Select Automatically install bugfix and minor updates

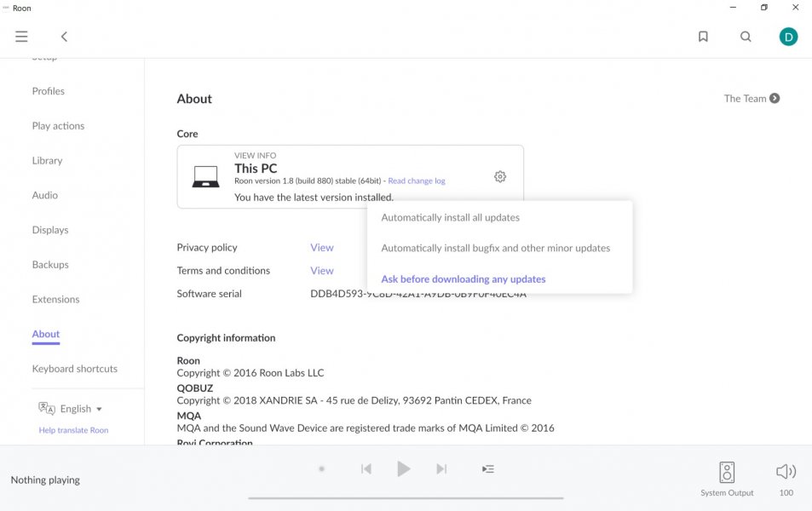(x=496, y=248)
